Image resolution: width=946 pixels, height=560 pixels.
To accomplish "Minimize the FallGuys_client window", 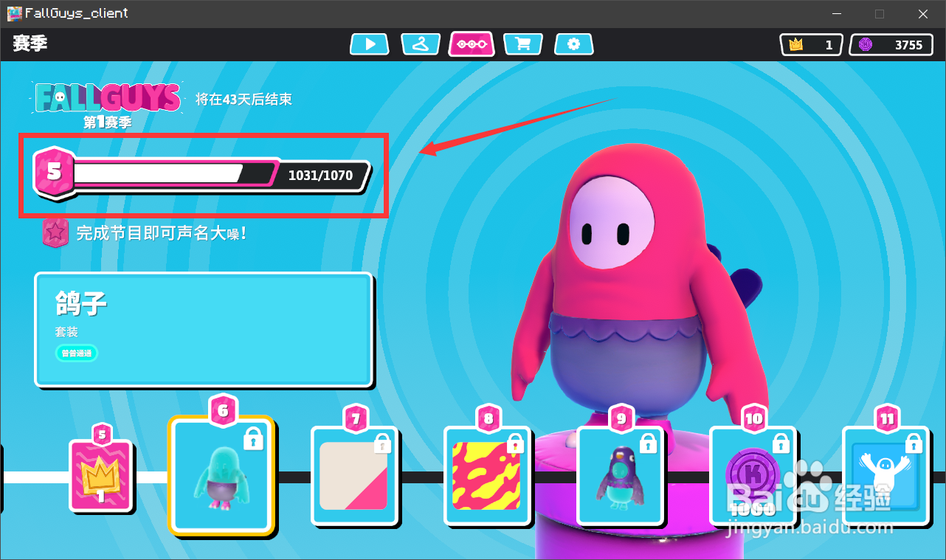I will tap(837, 14).
